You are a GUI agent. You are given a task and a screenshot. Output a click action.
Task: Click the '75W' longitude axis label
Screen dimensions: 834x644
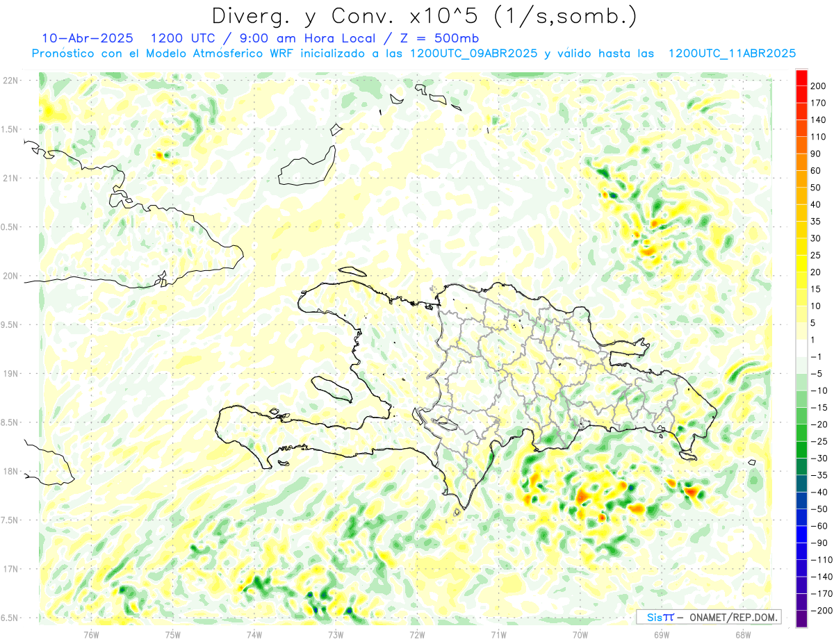[x=173, y=634]
